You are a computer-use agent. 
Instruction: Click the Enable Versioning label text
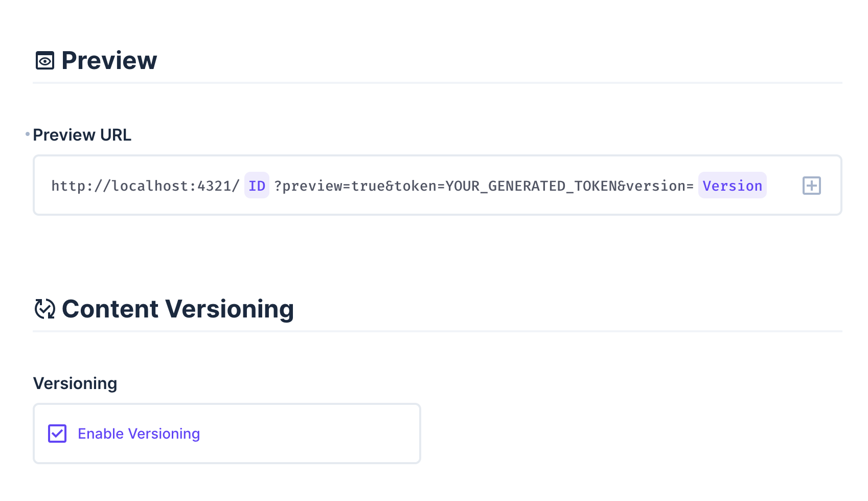[139, 433]
